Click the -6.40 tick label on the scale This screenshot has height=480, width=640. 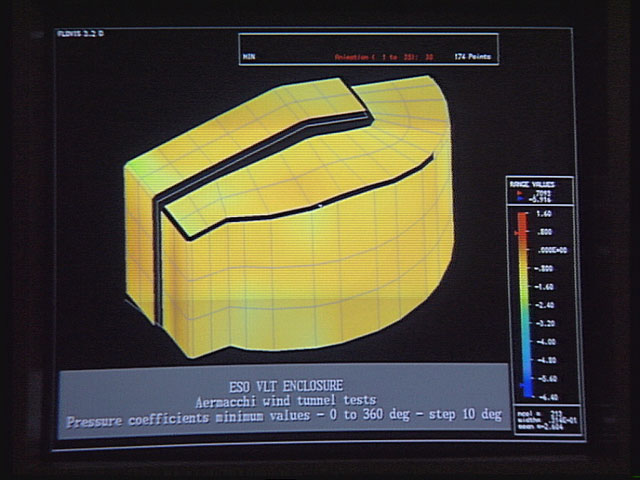coord(547,397)
